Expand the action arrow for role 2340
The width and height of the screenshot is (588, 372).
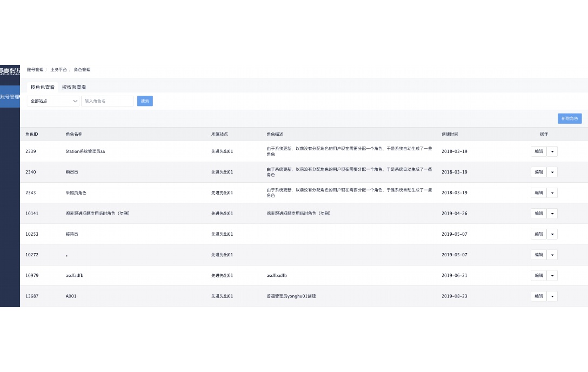(552, 172)
